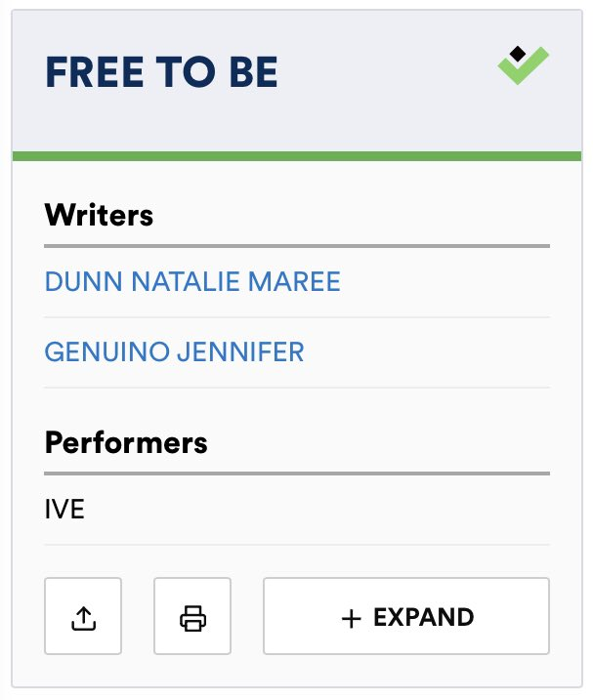Click the gray divider under Performers
The height and width of the screenshot is (700, 593).
pyautogui.click(x=297, y=474)
